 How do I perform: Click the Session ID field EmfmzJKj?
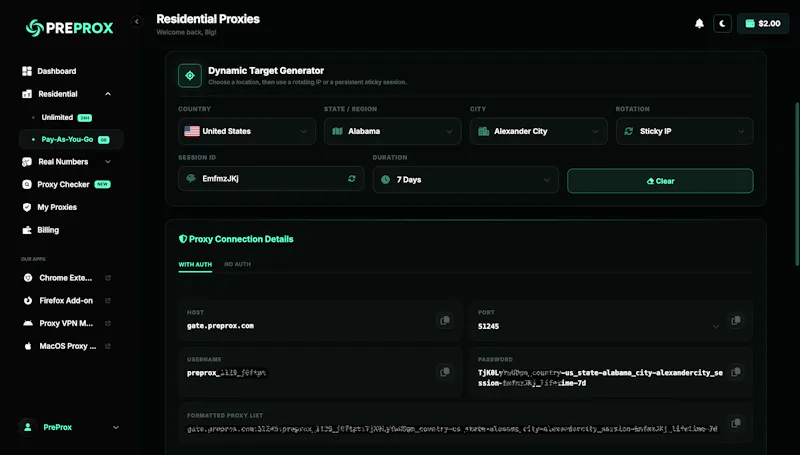point(271,179)
